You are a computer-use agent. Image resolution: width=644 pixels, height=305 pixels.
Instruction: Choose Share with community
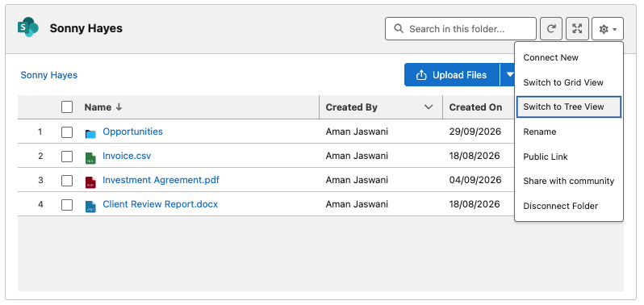(x=568, y=181)
